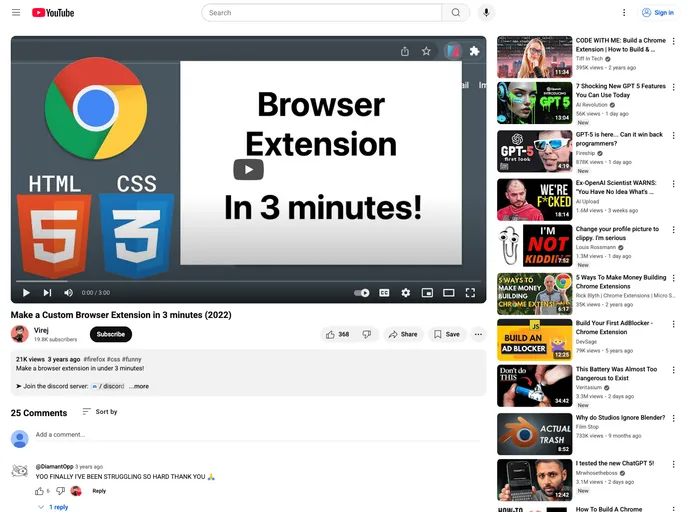Subscribe to Virej channel
688x512 pixels.
tap(111, 334)
